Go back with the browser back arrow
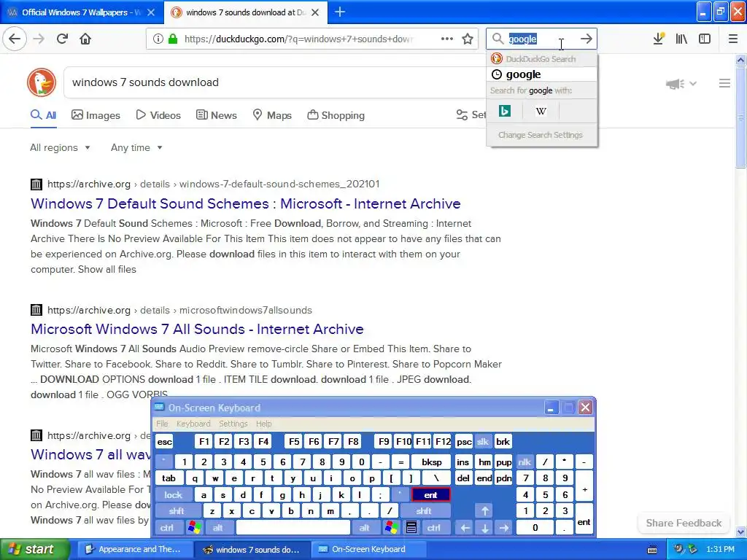This screenshot has width=747, height=560. click(x=15, y=39)
